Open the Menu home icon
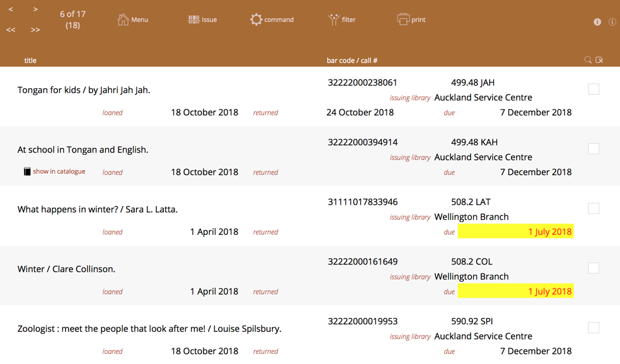Viewport: 620px width, 364px height. [x=123, y=20]
